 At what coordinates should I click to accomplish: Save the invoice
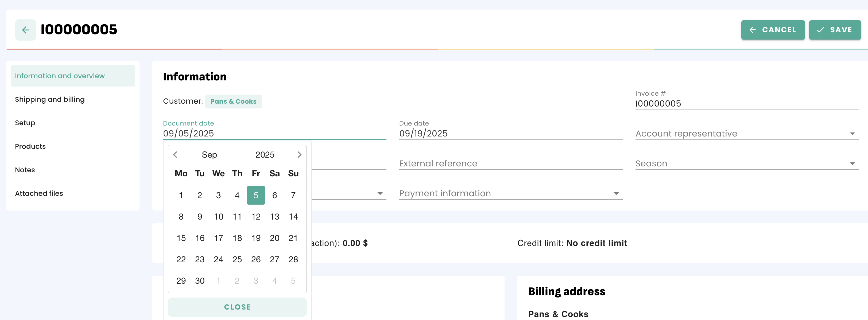click(x=834, y=30)
